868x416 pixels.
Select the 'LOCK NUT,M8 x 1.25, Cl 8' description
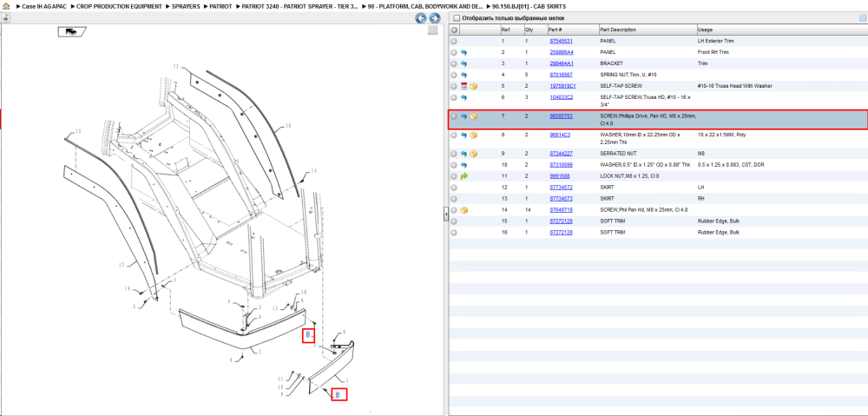click(x=628, y=176)
